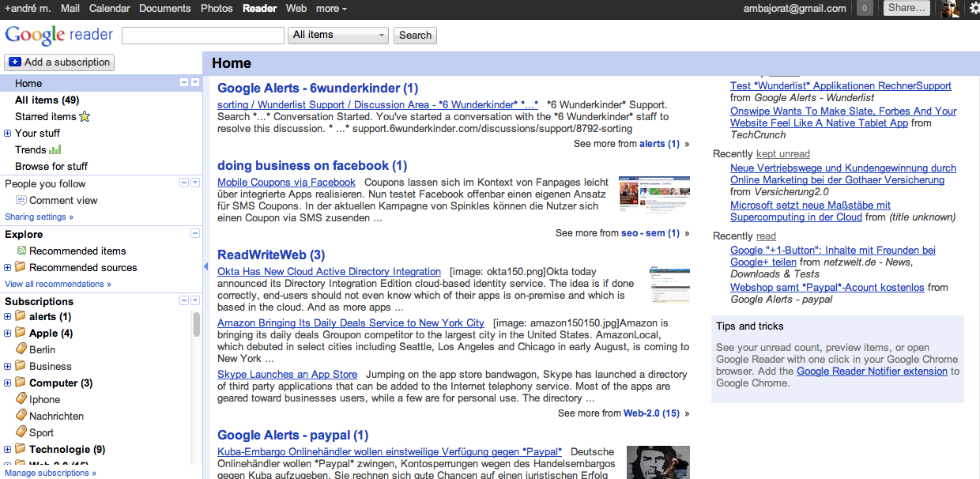The height and width of the screenshot is (479, 980).
Task: Click the user profile avatar photo
Action: (951, 9)
